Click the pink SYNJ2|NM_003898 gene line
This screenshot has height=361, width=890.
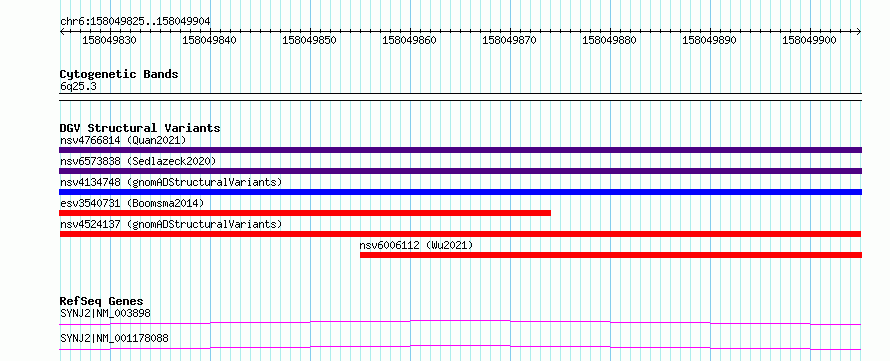460,322
